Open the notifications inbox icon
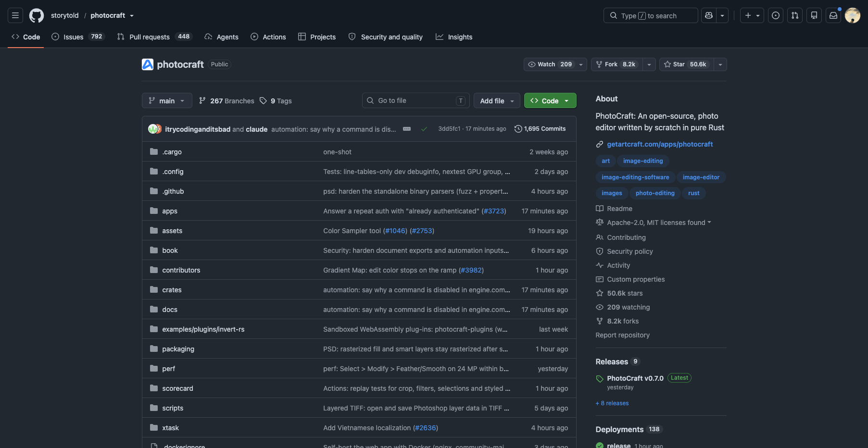This screenshot has width=868, height=448. 833,15
